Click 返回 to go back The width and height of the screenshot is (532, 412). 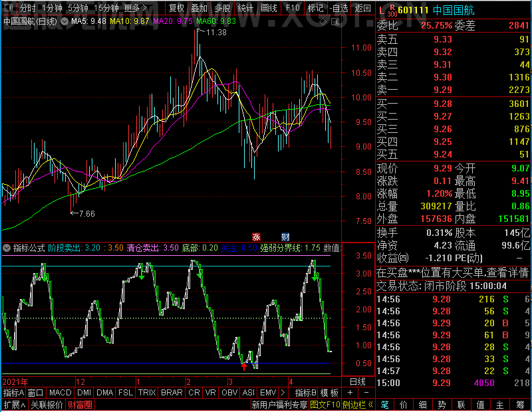click(362, 8)
